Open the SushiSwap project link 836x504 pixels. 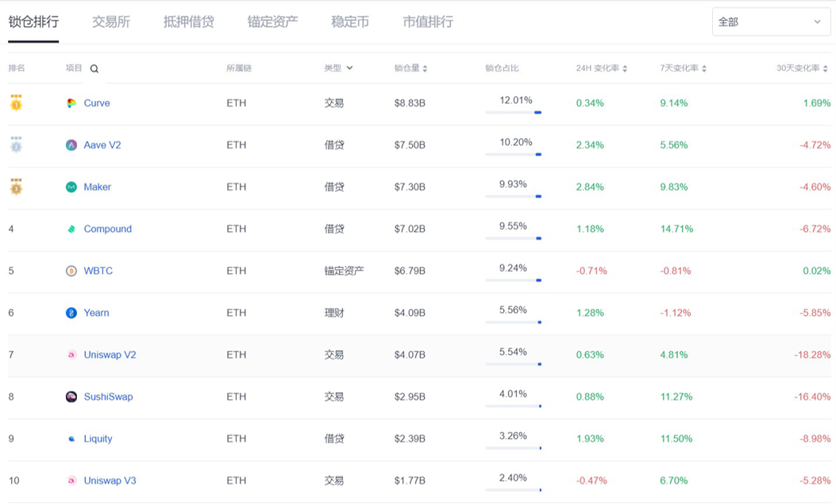click(108, 397)
